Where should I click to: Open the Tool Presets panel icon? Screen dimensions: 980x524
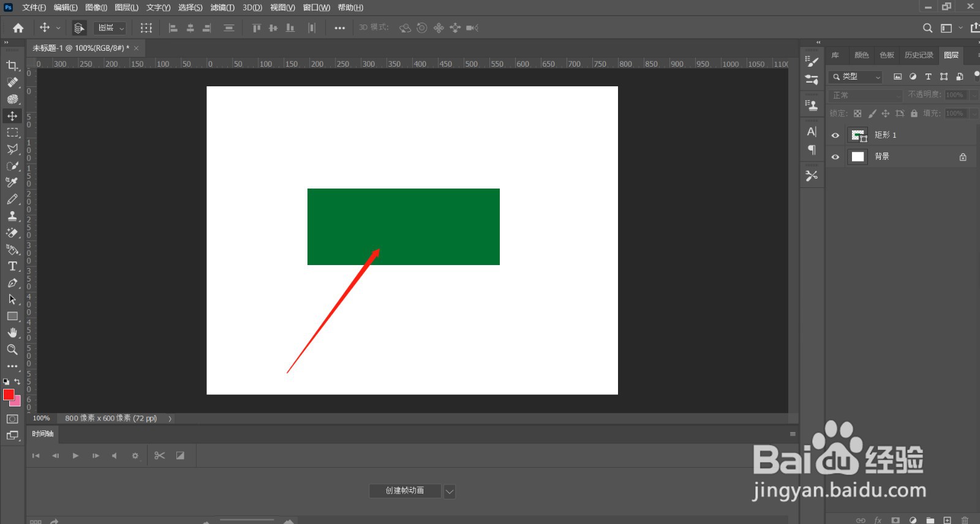[x=812, y=176]
